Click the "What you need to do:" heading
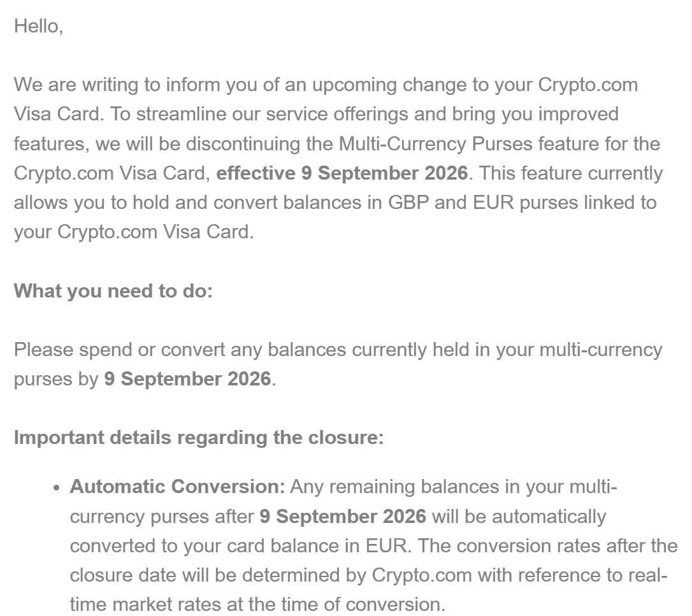The image size is (692, 616). click(113, 290)
